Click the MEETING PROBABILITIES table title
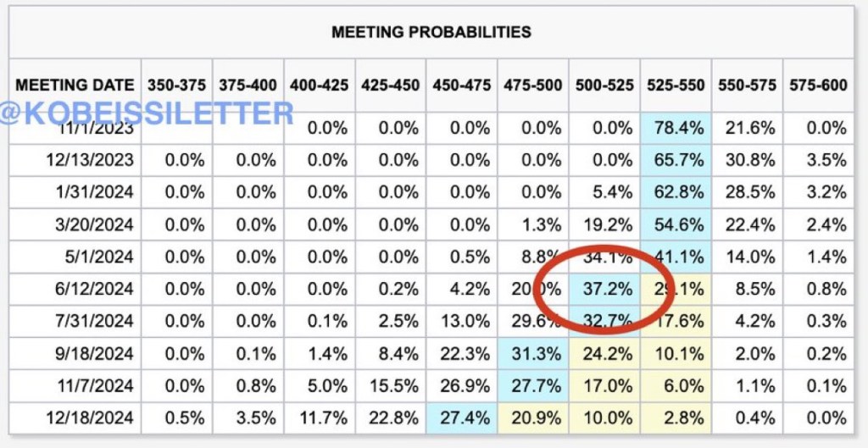The width and height of the screenshot is (868, 448). coord(431,32)
